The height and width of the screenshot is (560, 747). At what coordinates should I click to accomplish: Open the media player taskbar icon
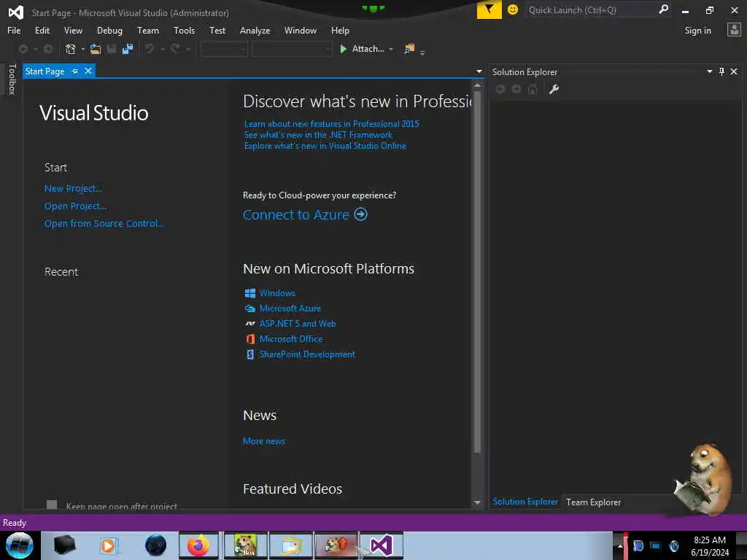(109, 545)
